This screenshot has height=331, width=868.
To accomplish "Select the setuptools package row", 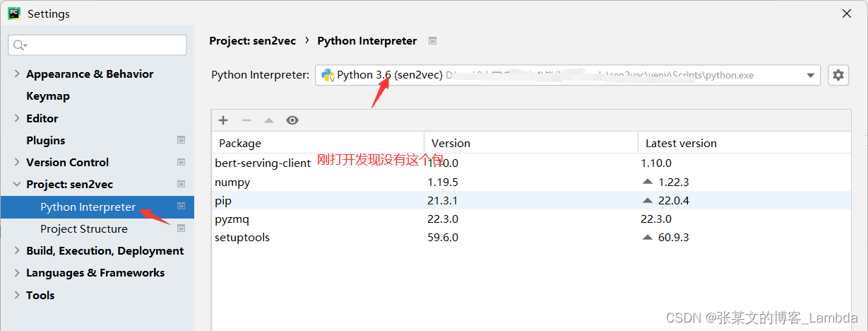I will [x=531, y=237].
